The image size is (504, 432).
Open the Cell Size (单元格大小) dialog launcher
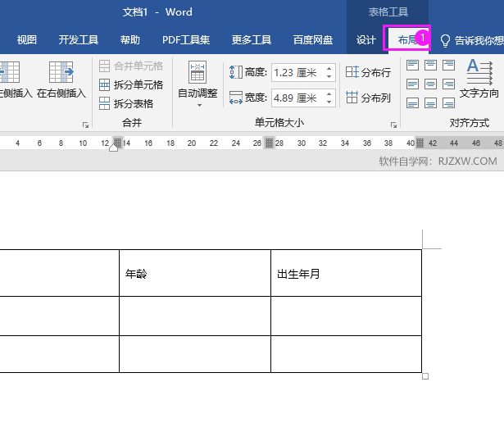coord(393,125)
